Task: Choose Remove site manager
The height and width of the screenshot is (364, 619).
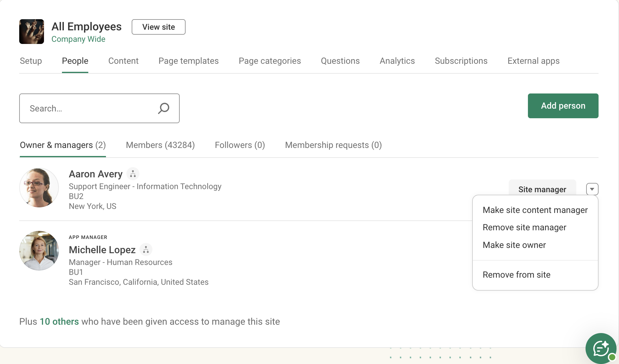Action: (x=524, y=227)
